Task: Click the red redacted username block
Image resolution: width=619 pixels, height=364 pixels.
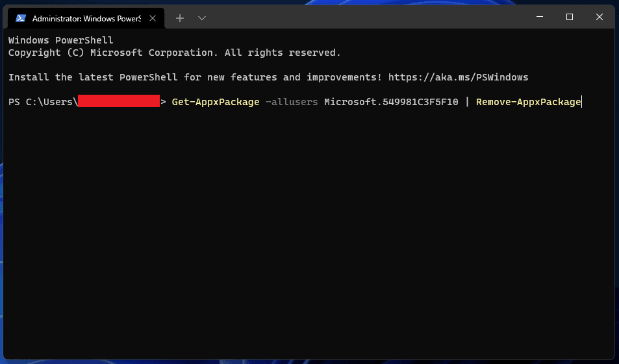Action: [119, 101]
